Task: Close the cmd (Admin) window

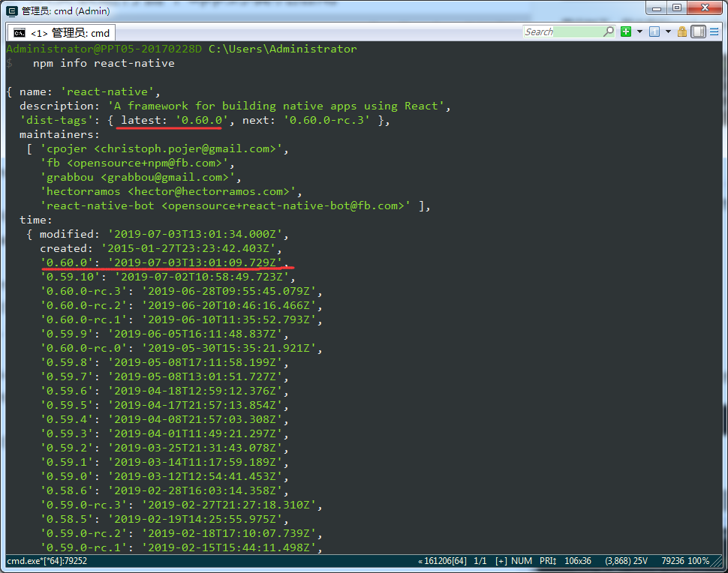Action: click(x=705, y=8)
